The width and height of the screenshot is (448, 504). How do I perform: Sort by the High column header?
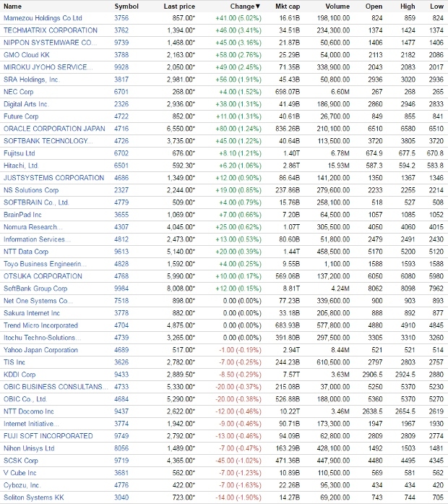point(408,7)
